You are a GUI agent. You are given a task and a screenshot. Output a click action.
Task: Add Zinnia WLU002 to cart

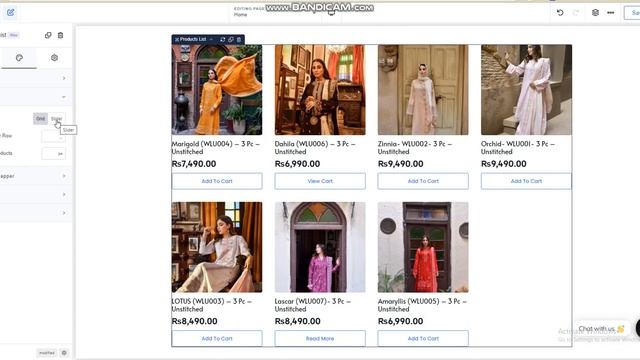pyautogui.click(x=423, y=181)
